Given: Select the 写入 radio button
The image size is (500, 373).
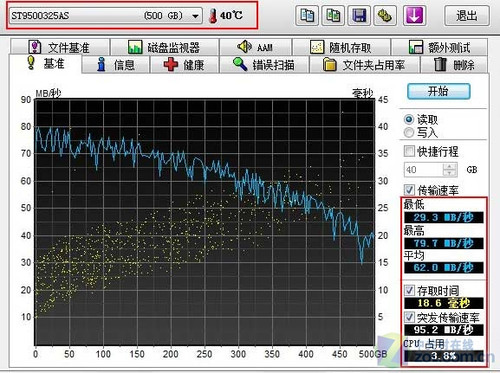Looking at the screenshot, I should [x=409, y=132].
